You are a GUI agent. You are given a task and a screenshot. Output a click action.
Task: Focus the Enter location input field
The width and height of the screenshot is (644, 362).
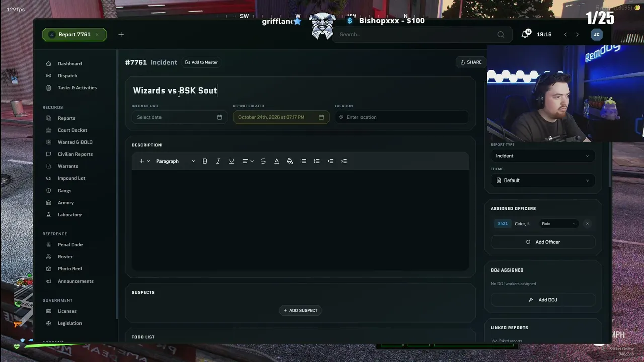(x=401, y=117)
